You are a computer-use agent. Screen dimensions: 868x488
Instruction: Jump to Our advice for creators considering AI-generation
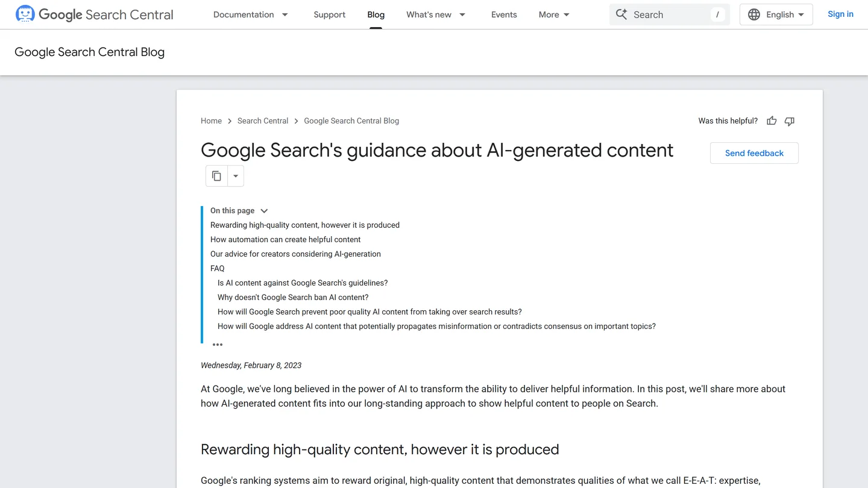point(295,254)
